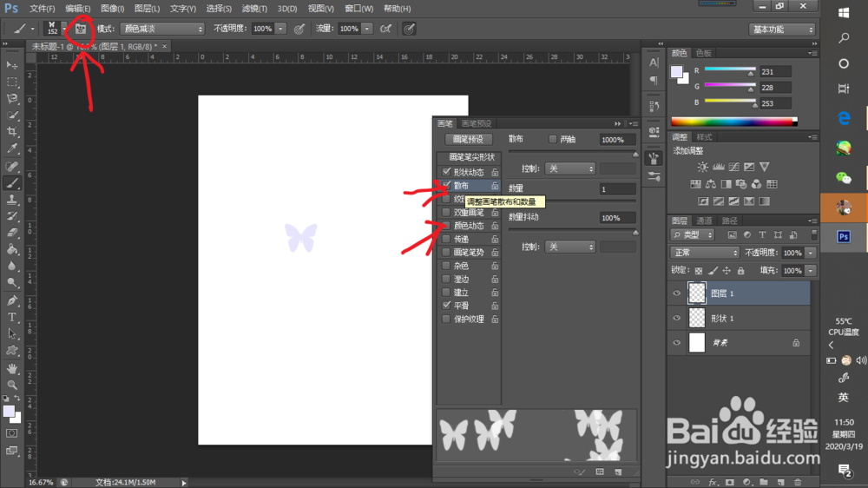Select the Custom Shape tool
The width and height of the screenshot is (868, 488).
pos(11,350)
